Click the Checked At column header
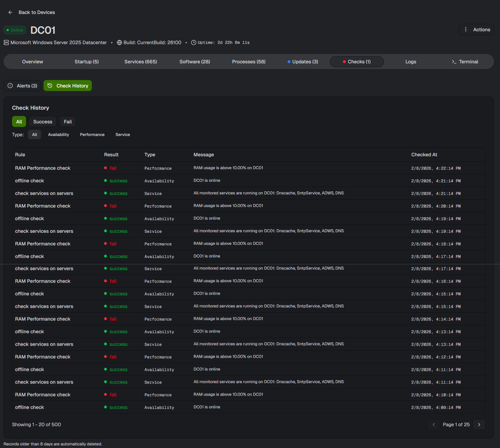500x448 pixels. pos(424,155)
